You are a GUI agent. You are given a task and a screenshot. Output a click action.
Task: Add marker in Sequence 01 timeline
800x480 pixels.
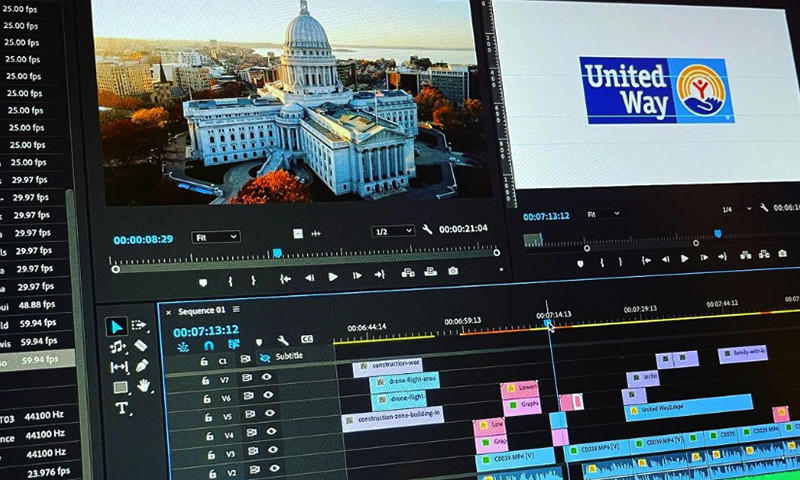coord(259,342)
